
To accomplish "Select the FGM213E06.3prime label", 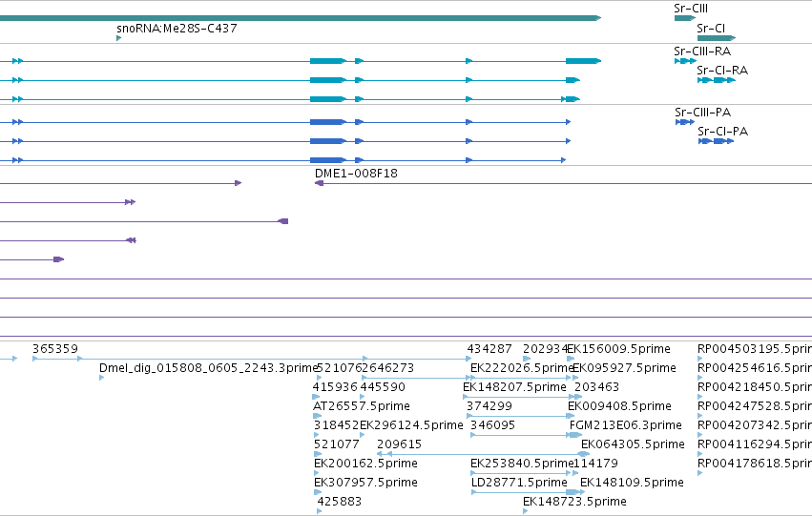I will (x=626, y=425).
